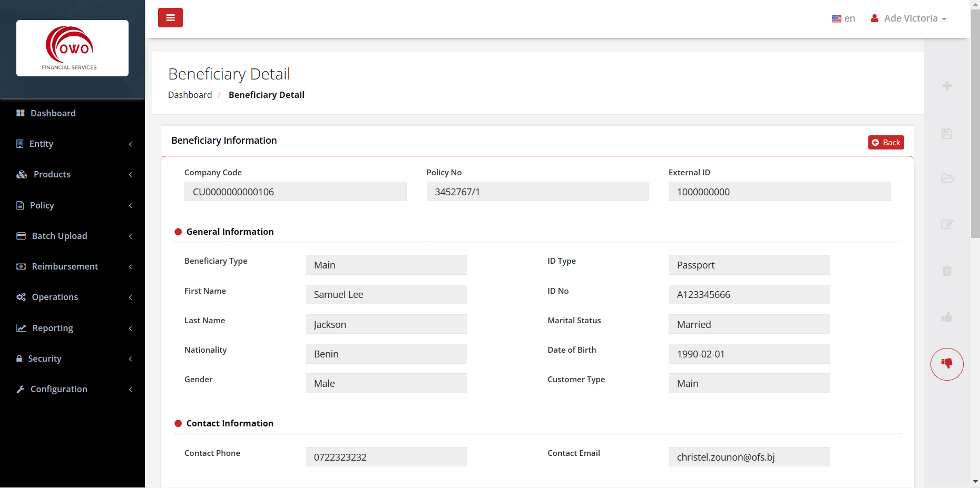Click the trash delete icon
Image resolution: width=980 pixels, height=488 pixels.
947,271
